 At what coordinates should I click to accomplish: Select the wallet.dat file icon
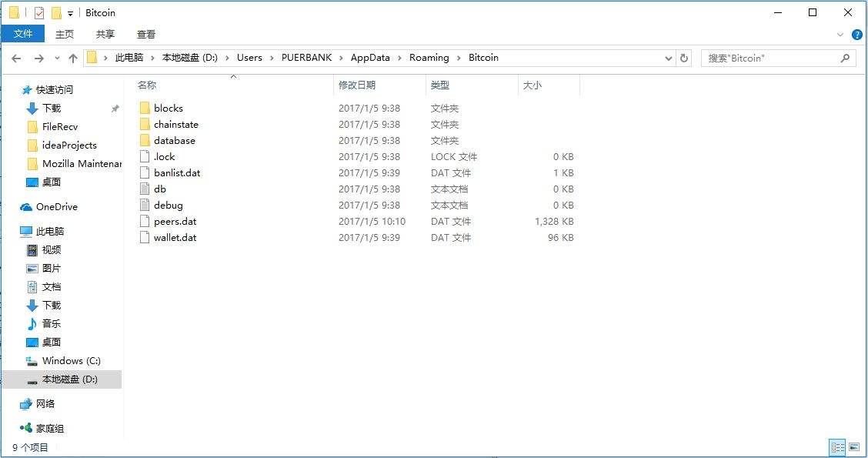145,238
